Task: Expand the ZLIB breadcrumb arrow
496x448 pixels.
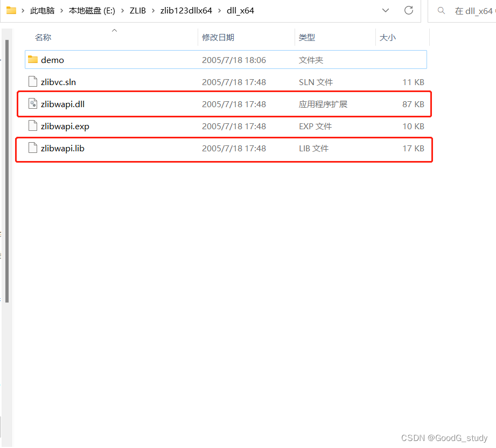Action: point(152,10)
